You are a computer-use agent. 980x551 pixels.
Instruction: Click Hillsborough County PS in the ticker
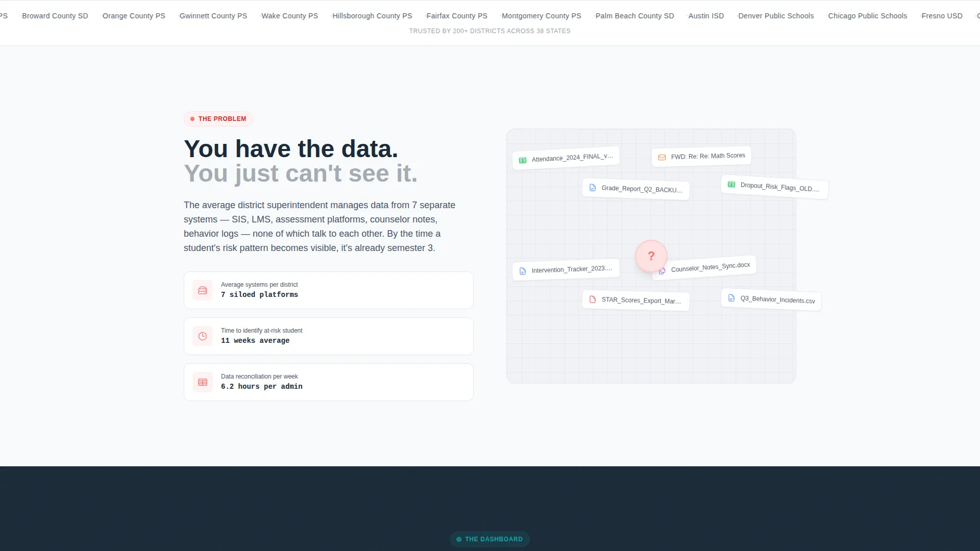tap(372, 16)
